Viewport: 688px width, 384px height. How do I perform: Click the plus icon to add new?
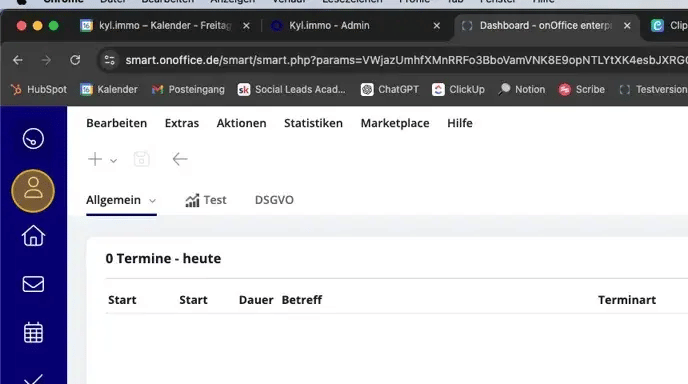pyautogui.click(x=95, y=159)
